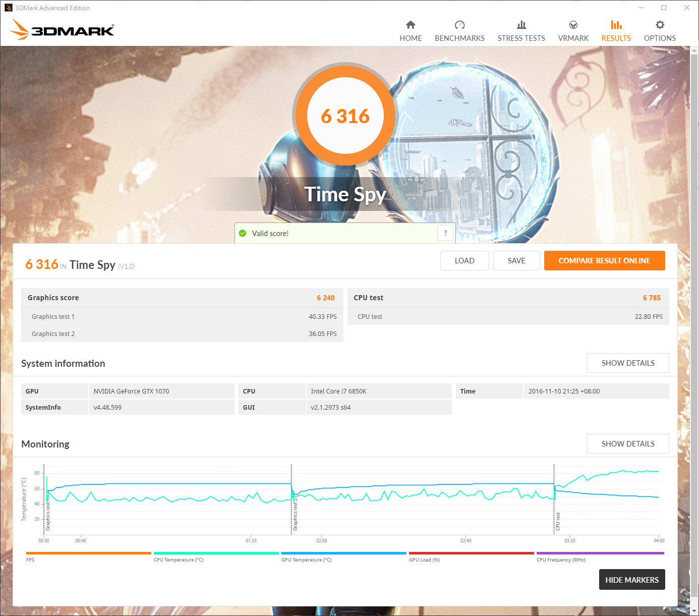Screen dimensions: 699x616
Task: Click the 3DMark logo
Action: [x=63, y=29]
